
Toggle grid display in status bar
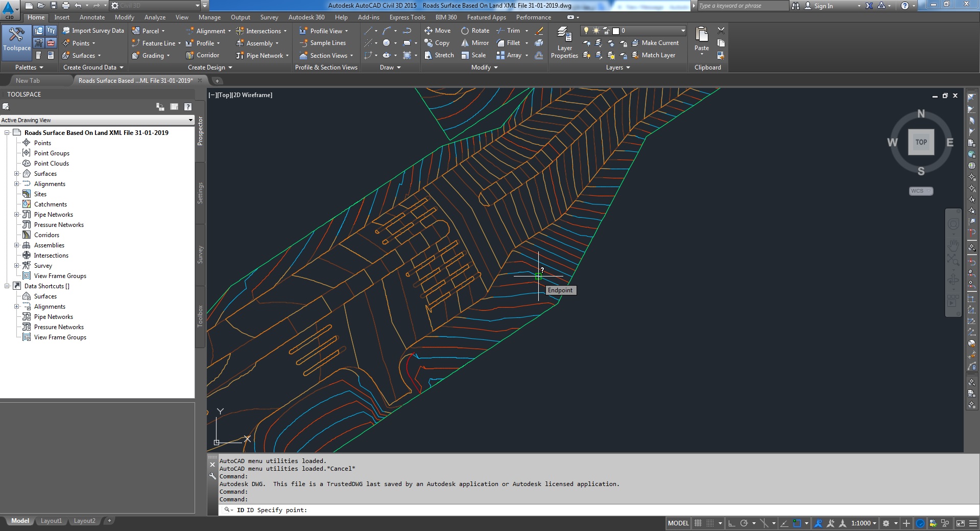click(x=698, y=523)
